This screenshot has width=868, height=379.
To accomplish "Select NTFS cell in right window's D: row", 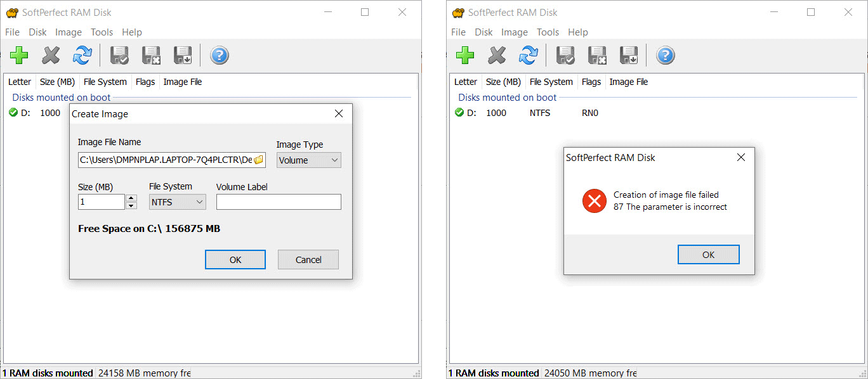I will 540,113.
